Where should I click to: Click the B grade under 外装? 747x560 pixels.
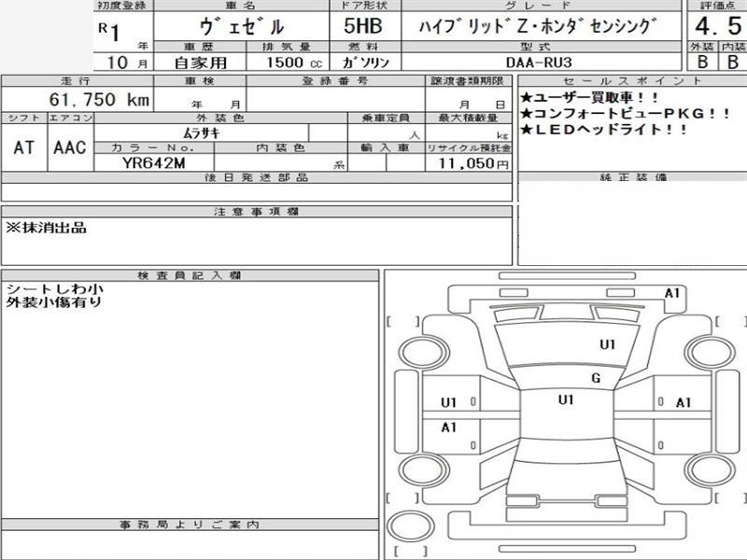pyautogui.click(x=702, y=62)
